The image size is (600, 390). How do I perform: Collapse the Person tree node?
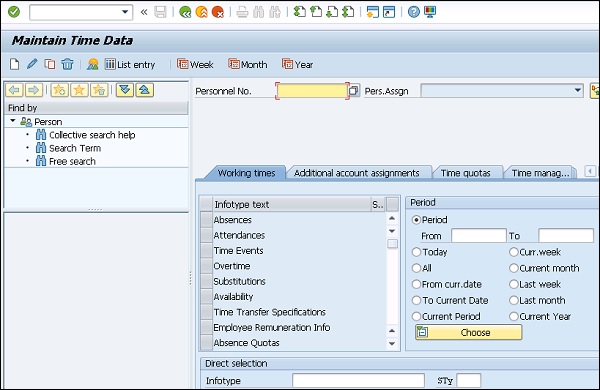click(x=13, y=121)
